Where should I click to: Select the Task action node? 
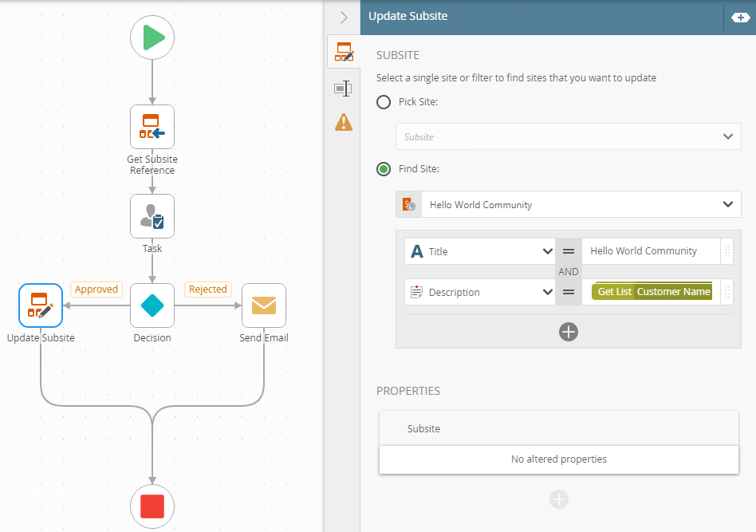152,216
